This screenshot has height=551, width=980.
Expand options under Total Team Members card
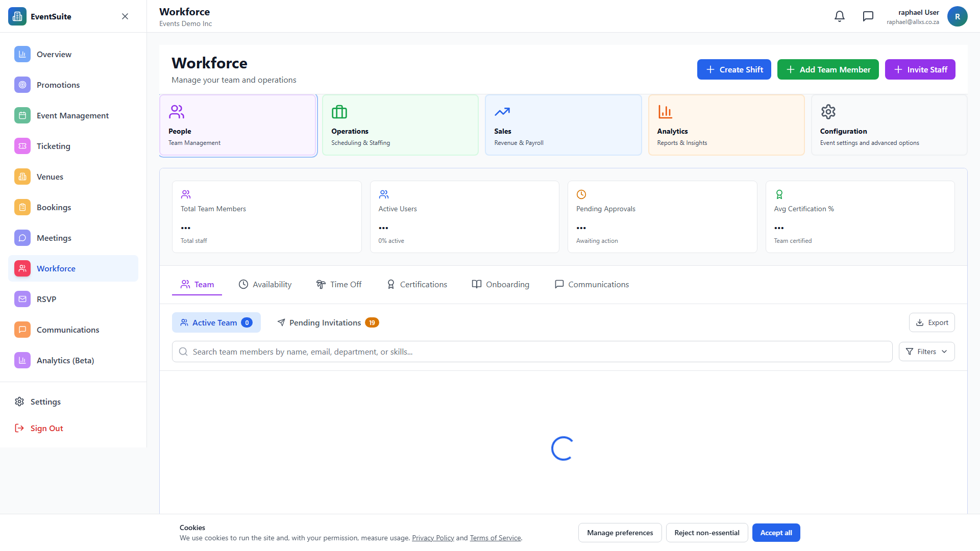186,228
